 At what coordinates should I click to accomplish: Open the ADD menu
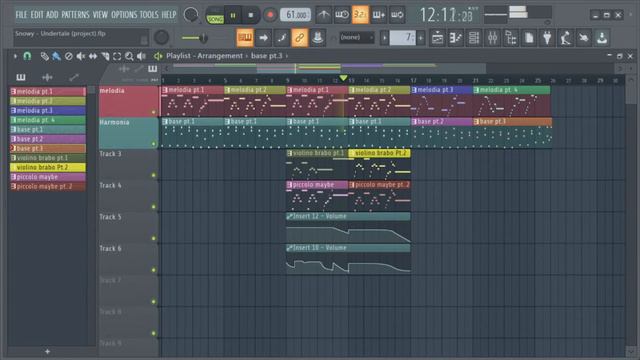[52, 15]
